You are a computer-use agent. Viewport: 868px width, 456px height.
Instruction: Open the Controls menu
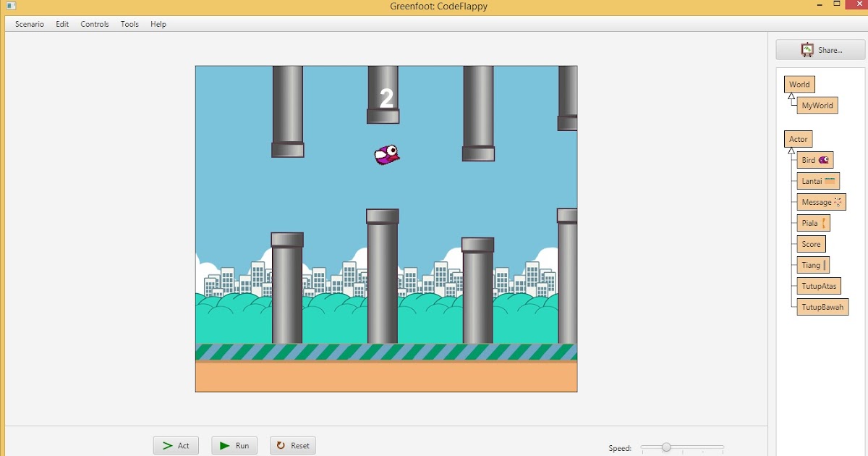[95, 24]
